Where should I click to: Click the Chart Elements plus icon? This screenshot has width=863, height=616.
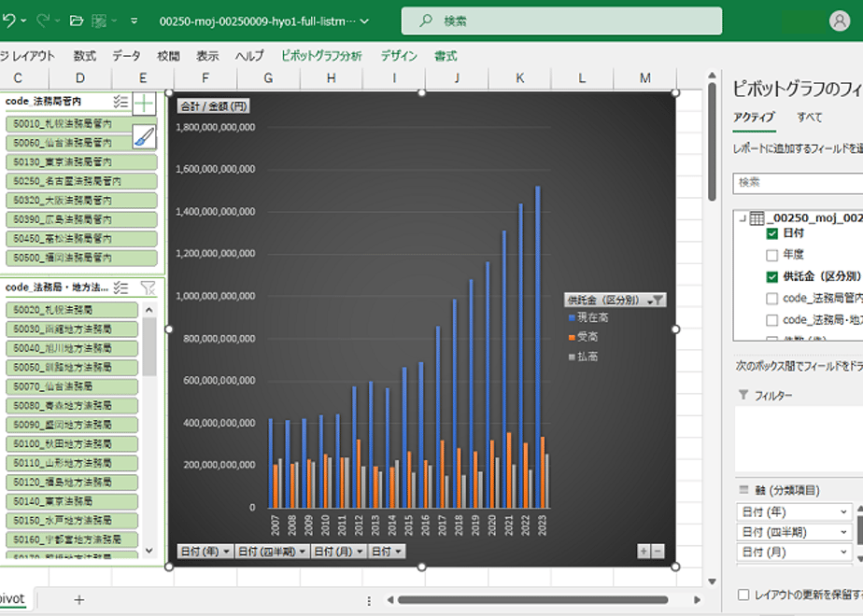[144, 104]
